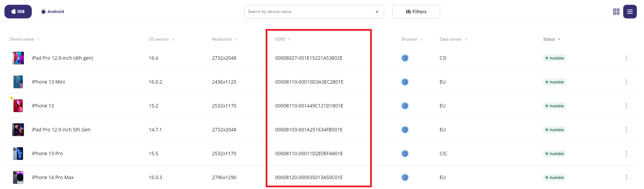Click UDID 00008110-001449C121D1801E
This screenshot has height=189, width=644.
(x=309, y=106)
